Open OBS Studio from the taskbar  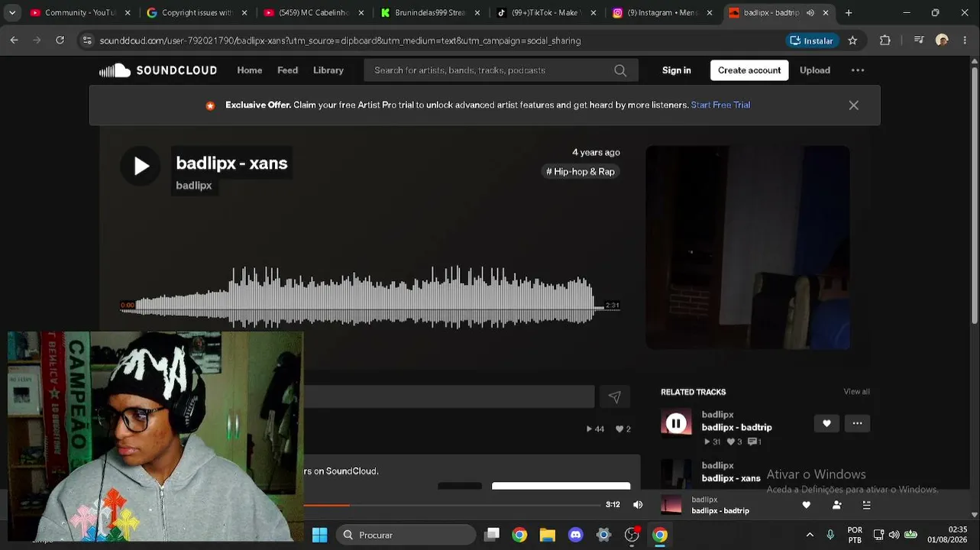(x=632, y=535)
